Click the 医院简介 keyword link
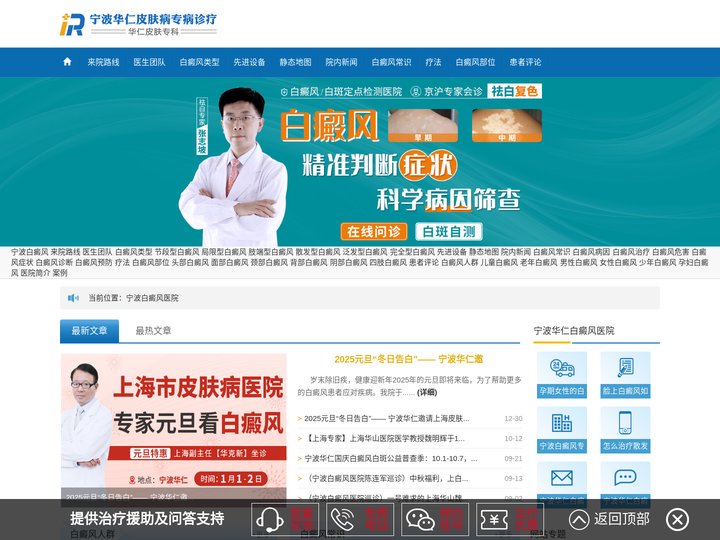This screenshot has width=720, height=540. 35,273
